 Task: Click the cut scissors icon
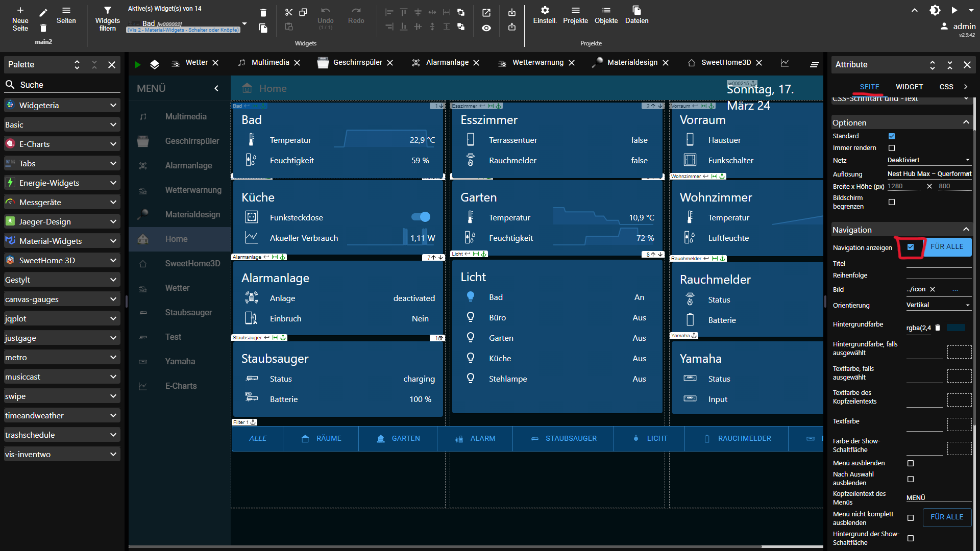click(289, 12)
